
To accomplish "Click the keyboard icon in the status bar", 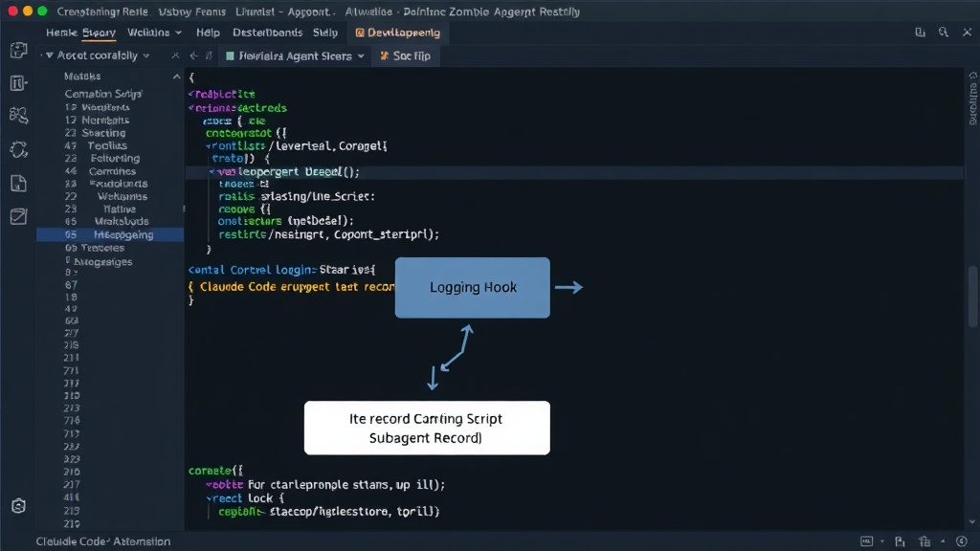I will 866,541.
